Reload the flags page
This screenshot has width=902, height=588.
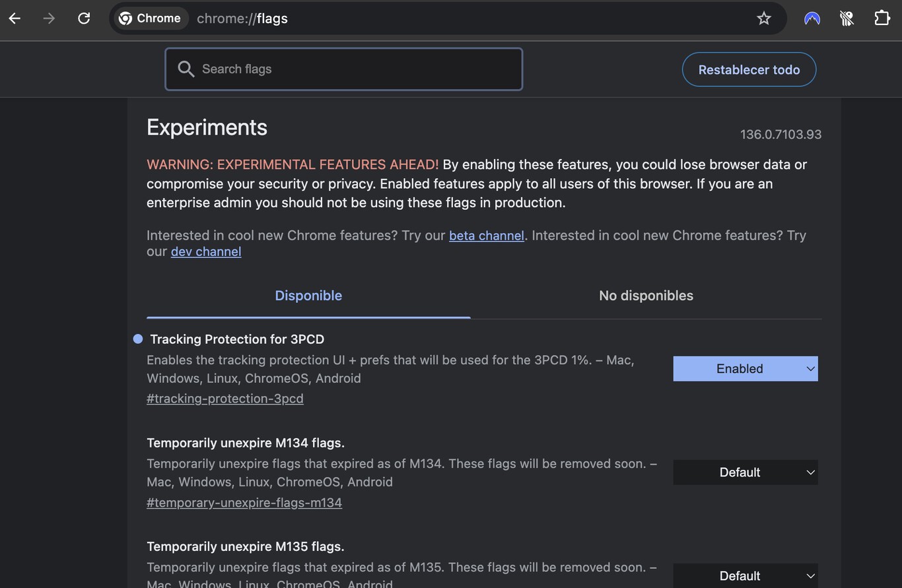click(x=84, y=18)
